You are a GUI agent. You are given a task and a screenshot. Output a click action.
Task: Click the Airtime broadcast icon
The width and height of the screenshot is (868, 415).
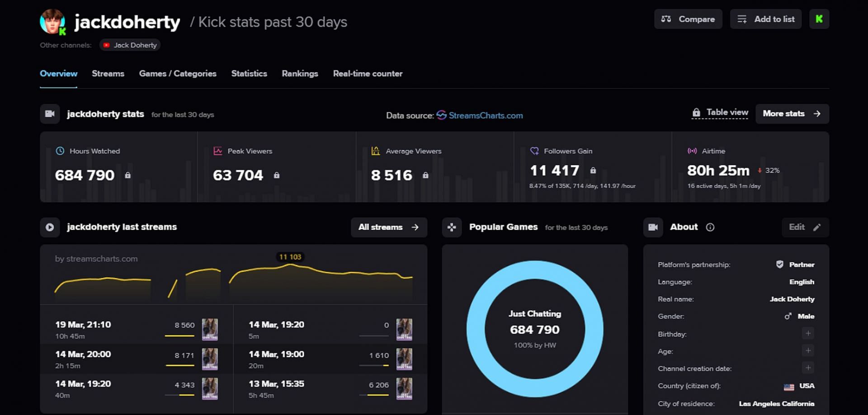click(x=692, y=151)
